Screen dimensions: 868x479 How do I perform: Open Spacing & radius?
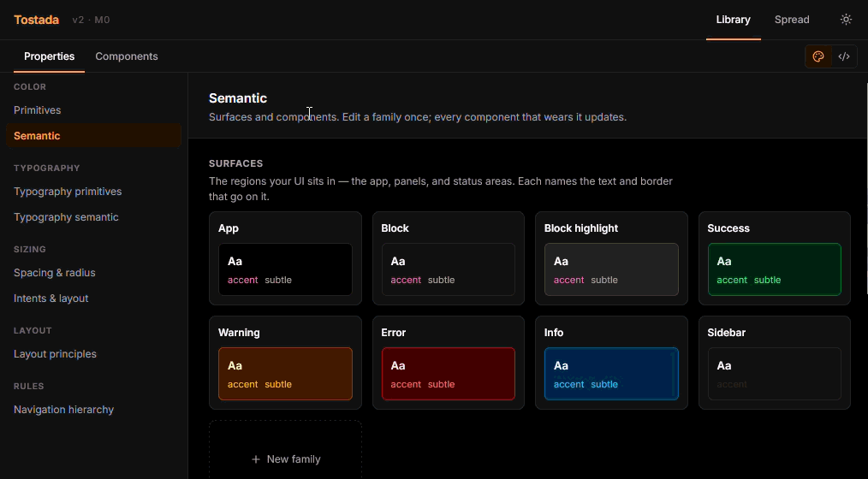click(x=93, y=273)
